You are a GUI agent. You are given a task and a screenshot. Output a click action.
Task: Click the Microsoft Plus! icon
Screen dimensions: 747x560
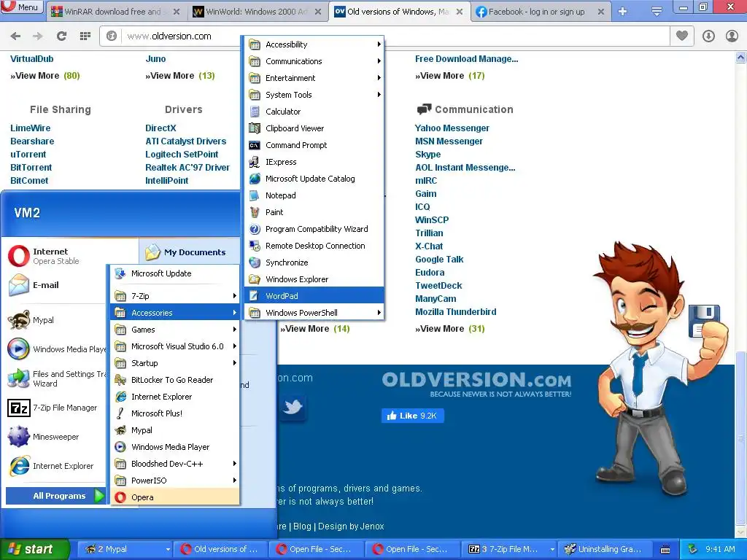120,413
